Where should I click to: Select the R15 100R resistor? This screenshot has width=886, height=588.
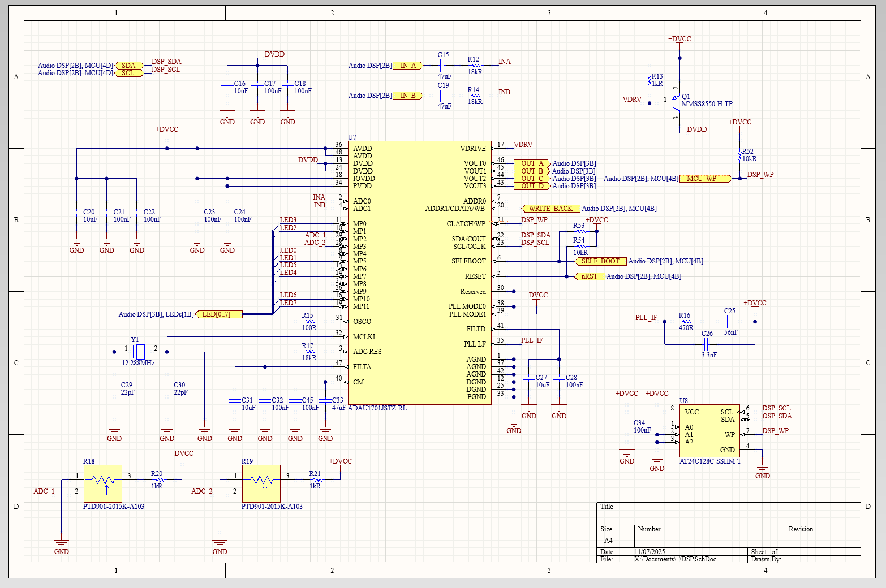309,322
